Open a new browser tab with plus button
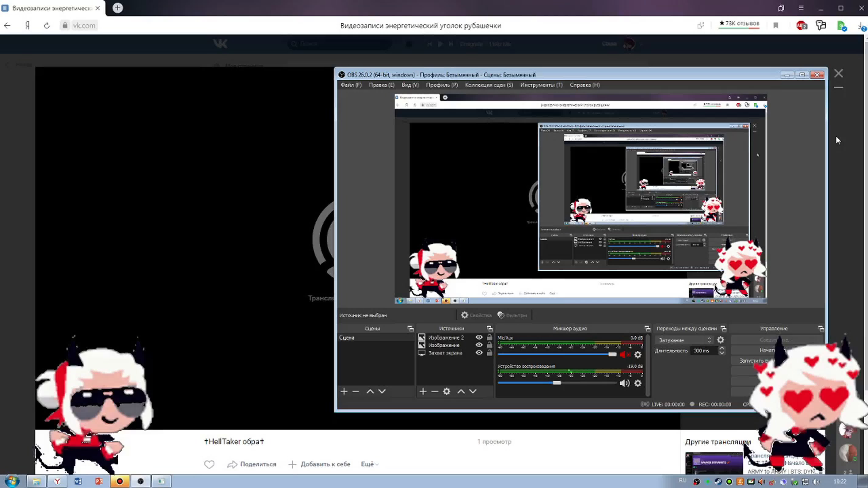Image resolution: width=868 pixels, height=488 pixels. (118, 8)
